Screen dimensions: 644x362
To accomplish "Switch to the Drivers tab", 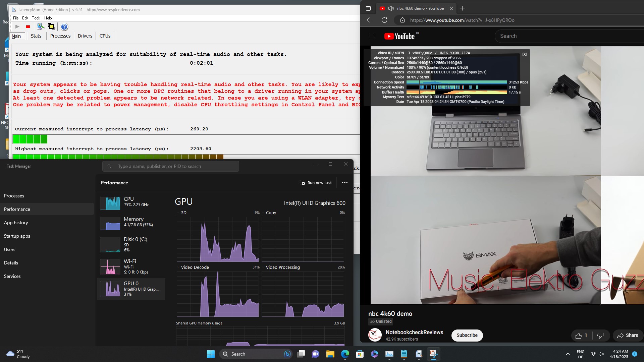I will tap(85, 36).
